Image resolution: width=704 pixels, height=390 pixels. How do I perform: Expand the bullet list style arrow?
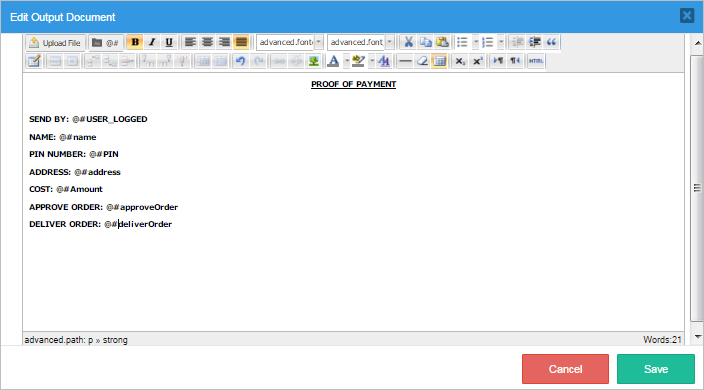click(x=475, y=42)
